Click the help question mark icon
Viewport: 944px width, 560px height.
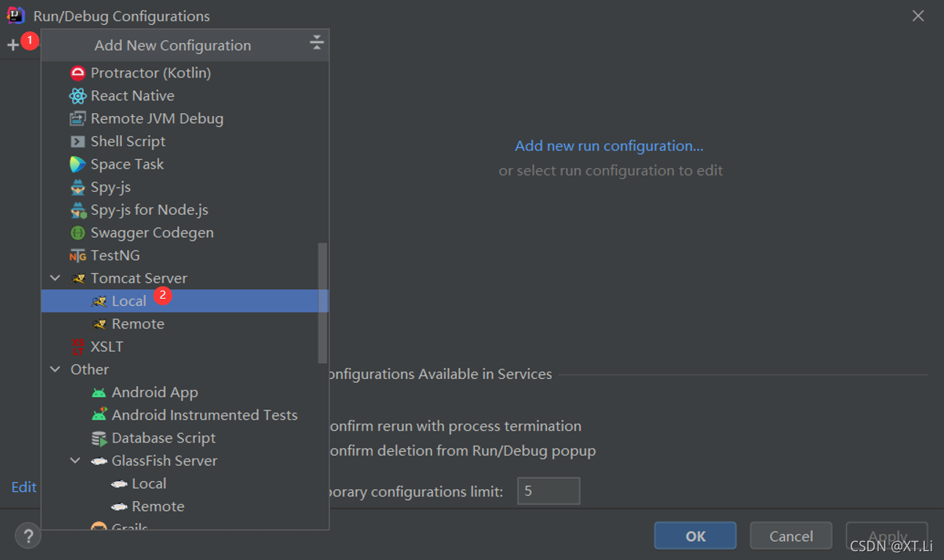(x=28, y=537)
